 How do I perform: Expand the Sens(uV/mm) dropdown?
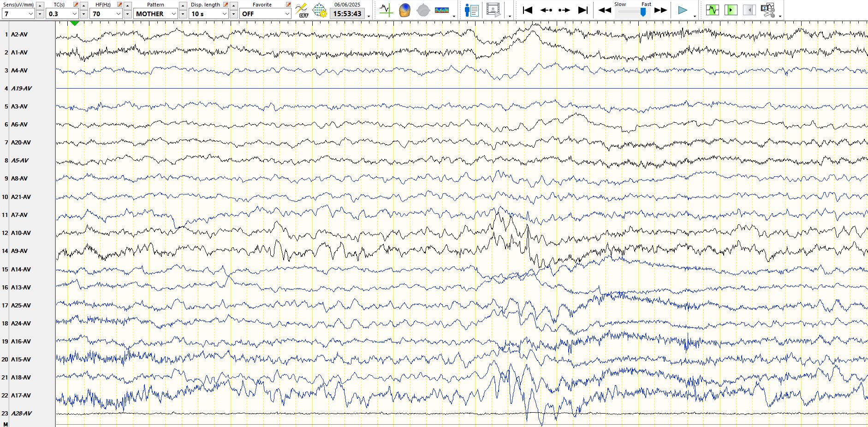point(31,14)
